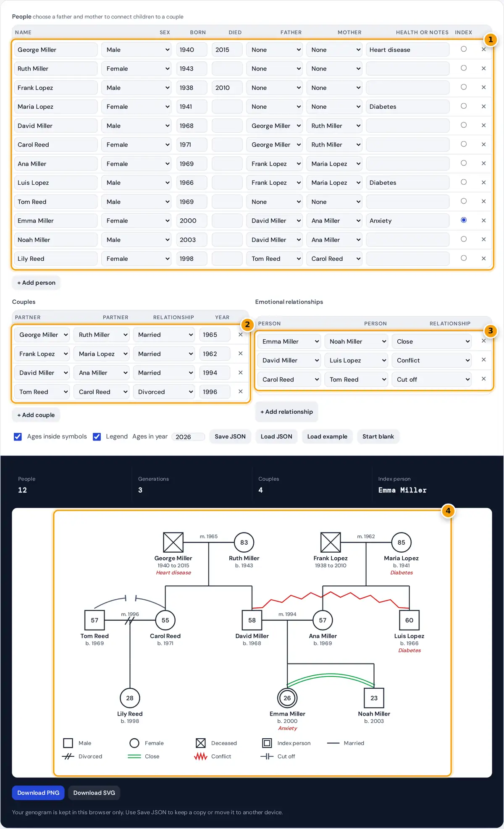
Task: Edit the Emma Miller name field
Action: [x=56, y=220]
